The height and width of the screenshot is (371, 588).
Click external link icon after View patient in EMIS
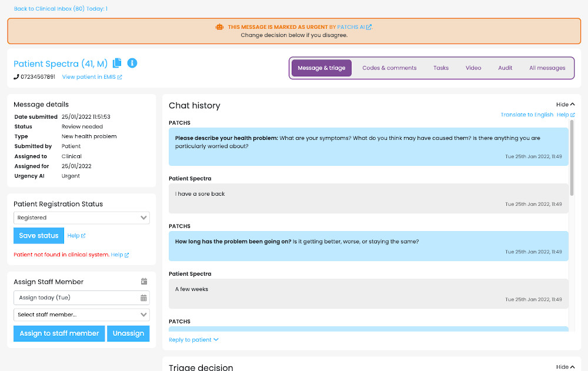[120, 77]
